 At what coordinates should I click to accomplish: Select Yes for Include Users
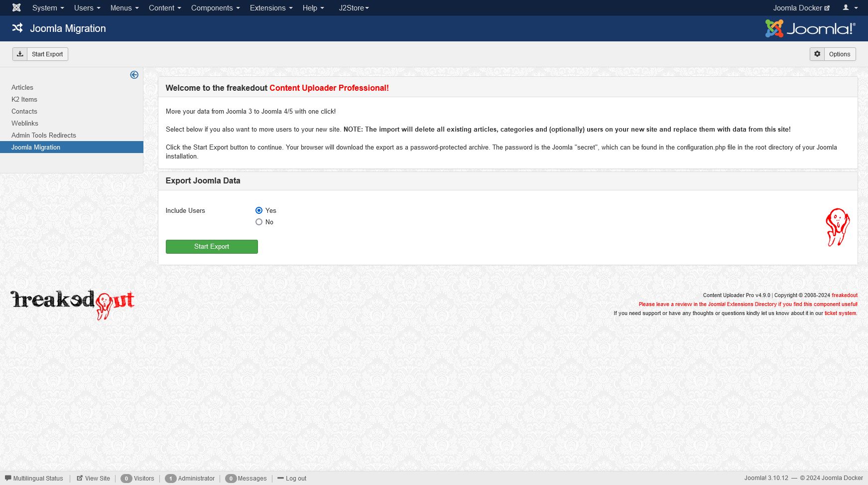click(x=259, y=210)
